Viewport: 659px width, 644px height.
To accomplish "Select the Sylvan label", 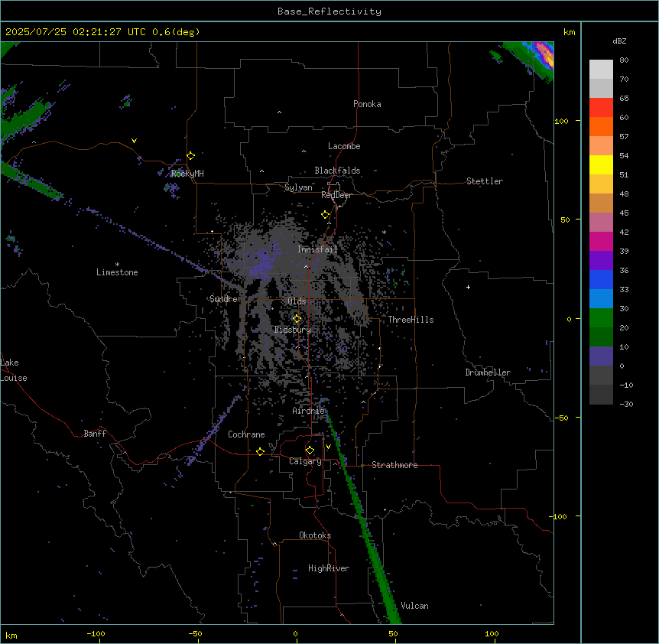I will [298, 187].
